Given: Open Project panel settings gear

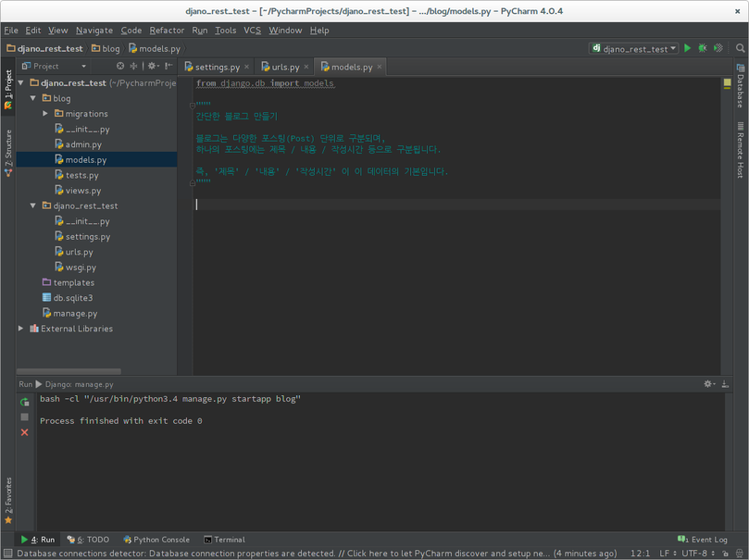Looking at the screenshot, I should [153, 66].
